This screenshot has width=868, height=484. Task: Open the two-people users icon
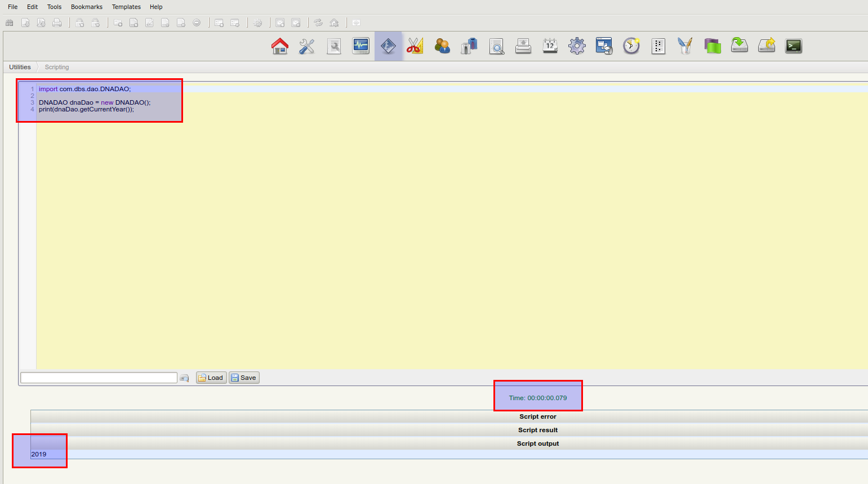[x=442, y=46]
